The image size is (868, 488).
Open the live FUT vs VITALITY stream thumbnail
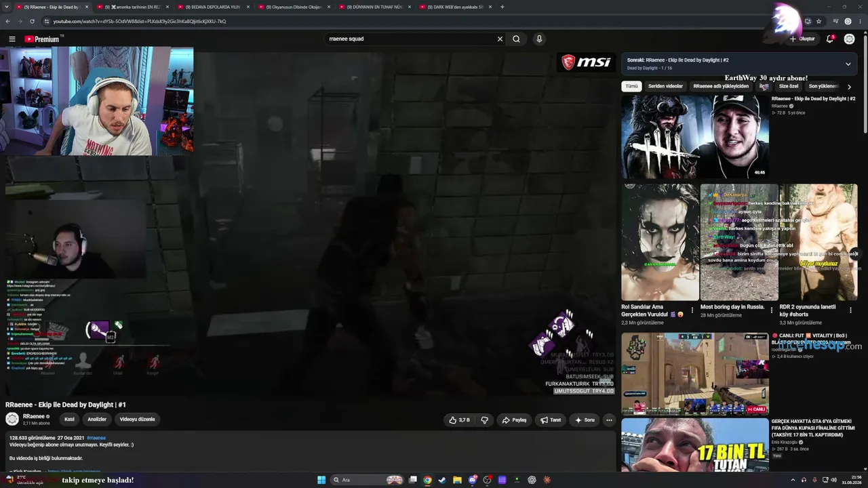(x=695, y=373)
